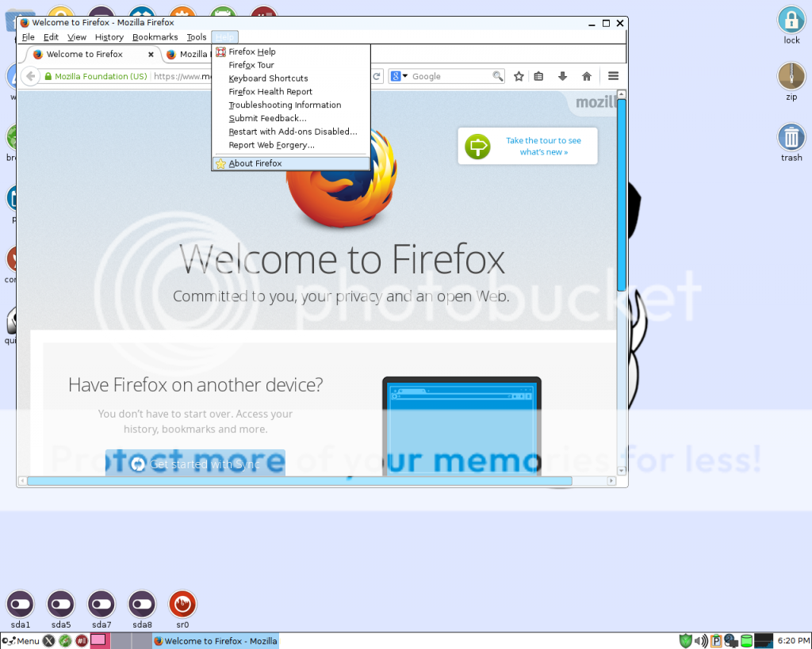The image size is (812, 649).
Task: Open the Google search engine dropdown
Action: [396, 75]
